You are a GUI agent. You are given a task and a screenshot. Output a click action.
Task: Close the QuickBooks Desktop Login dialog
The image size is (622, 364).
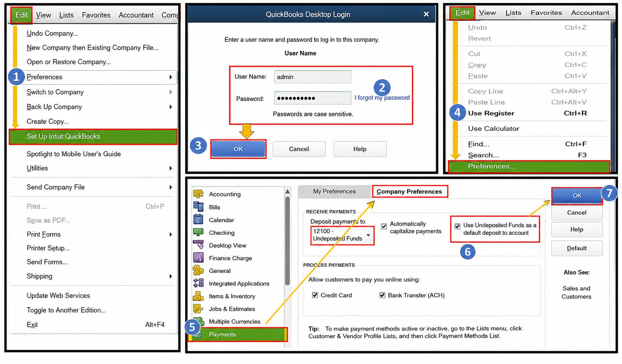[426, 14]
